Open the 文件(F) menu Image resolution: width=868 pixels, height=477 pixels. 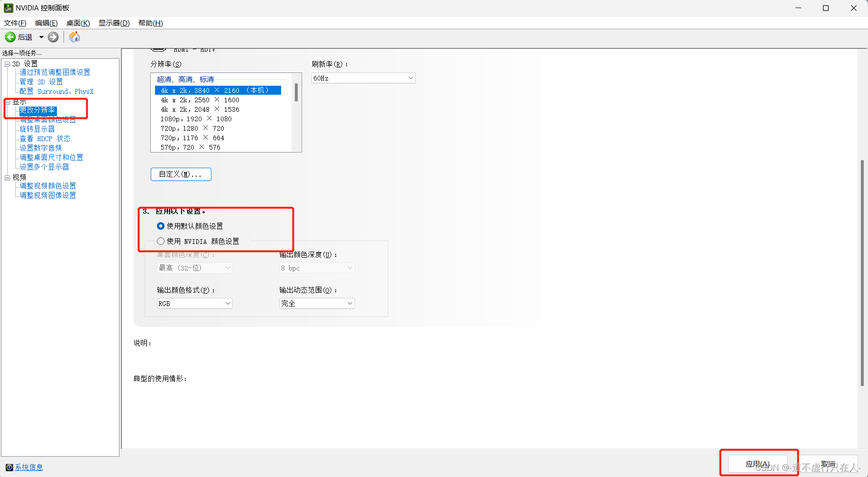pyautogui.click(x=15, y=23)
